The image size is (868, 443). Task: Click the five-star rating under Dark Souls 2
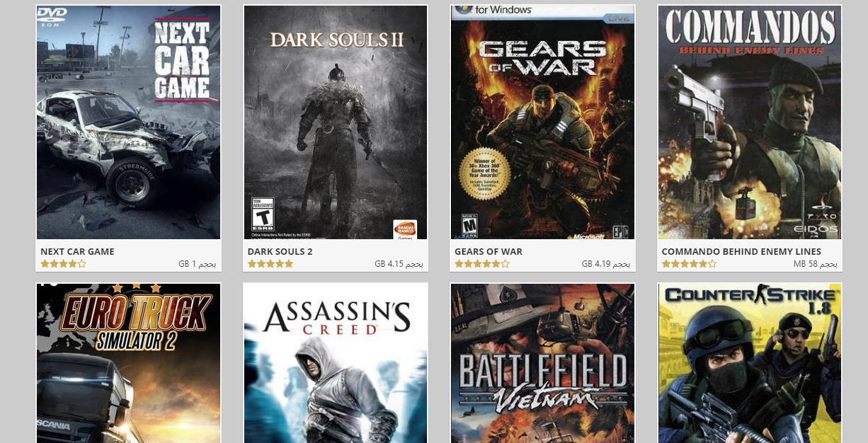click(x=270, y=264)
